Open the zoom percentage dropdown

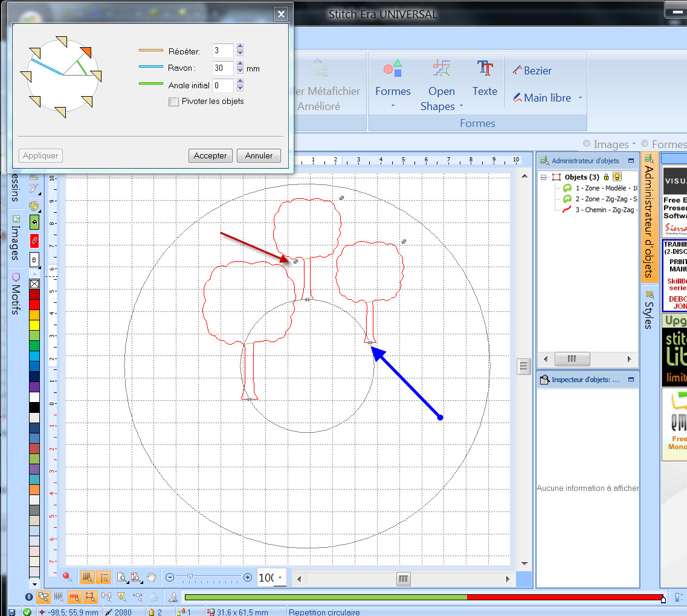point(280,577)
